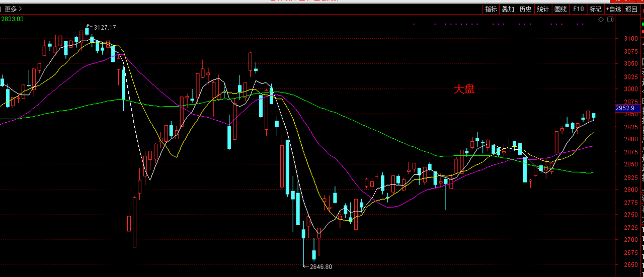Click the 大盘 chart label
The width and height of the screenshot is (644, 277).
coord(464,89)
